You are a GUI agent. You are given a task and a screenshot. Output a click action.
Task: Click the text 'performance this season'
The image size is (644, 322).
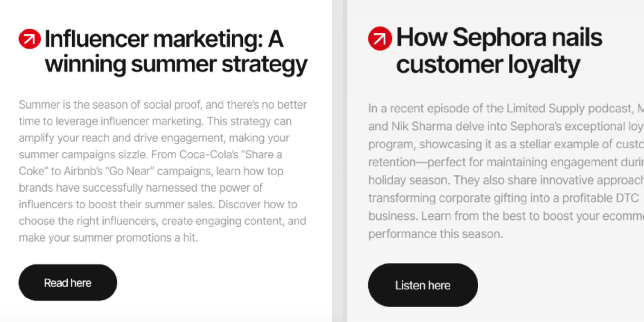coord(435,234)
